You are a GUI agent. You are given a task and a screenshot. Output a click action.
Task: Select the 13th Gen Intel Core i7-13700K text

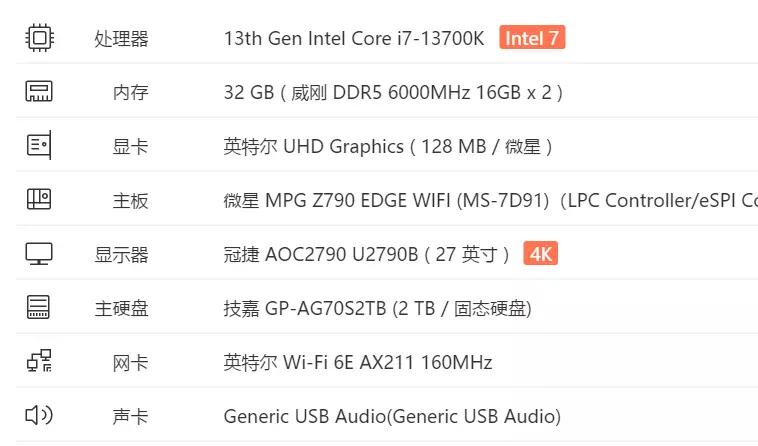tap(354, 38)
